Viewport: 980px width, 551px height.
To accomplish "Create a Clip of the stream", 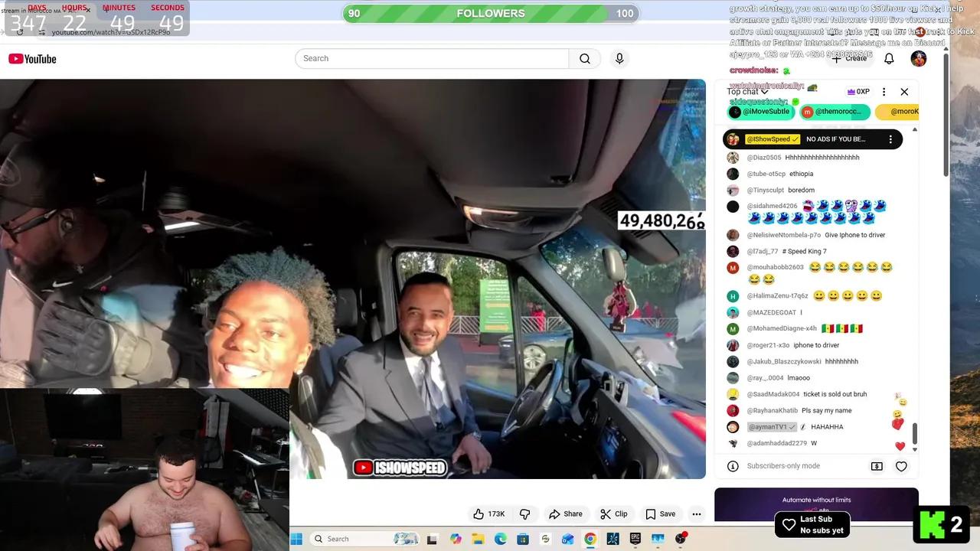I will click(613, 514).
